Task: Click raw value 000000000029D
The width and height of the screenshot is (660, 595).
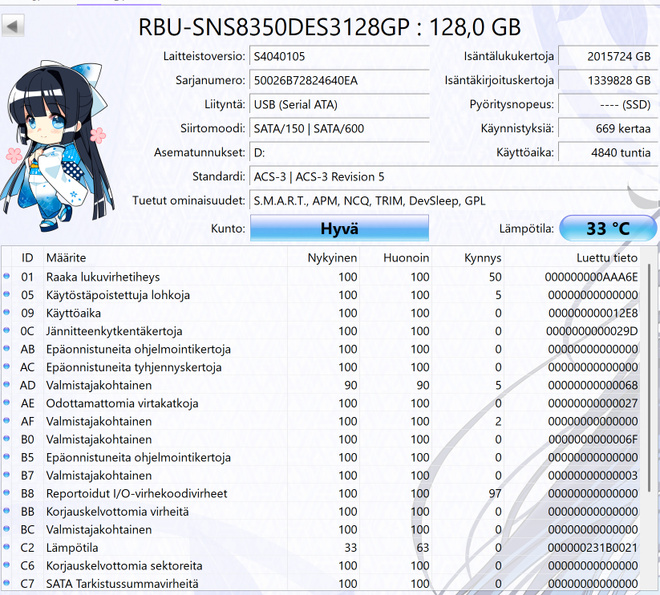Action: tap(592, 331)
